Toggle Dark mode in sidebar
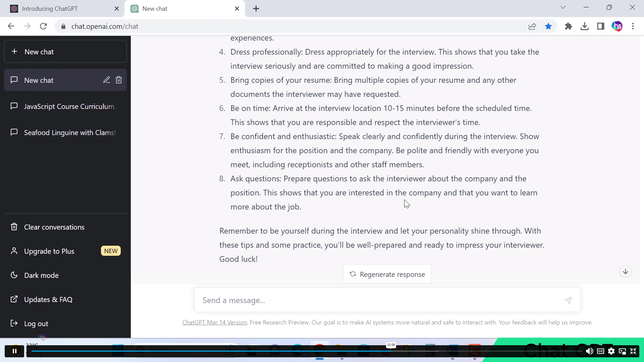This screenshot has height=362, width=644. 41,275
